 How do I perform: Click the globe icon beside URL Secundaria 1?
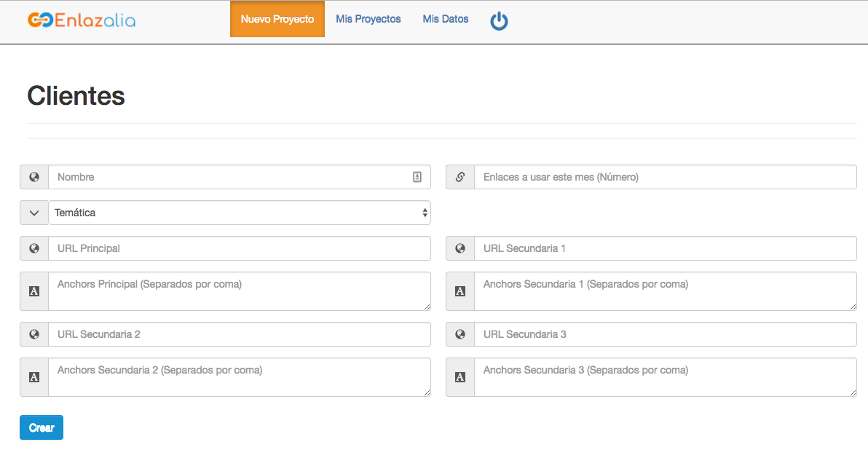pyautogui.click(x=460, y=248)
